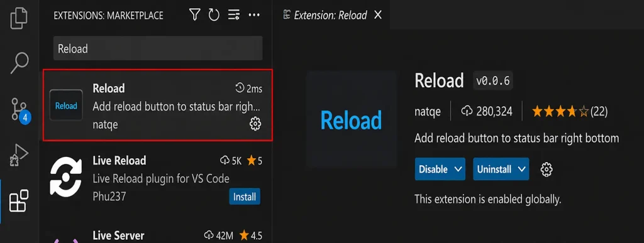Click the natqe publisher link

428,112
